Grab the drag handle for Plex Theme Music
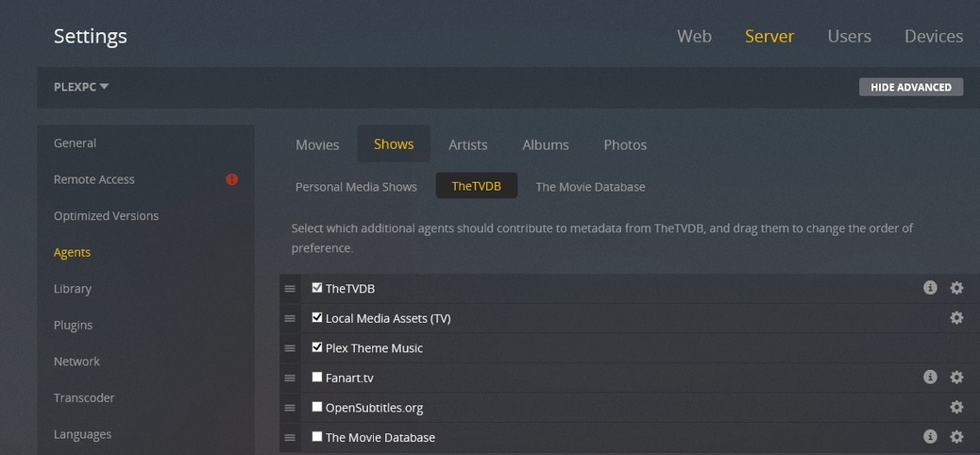The width and height of the screenshot is (980, 455). pyautogui.click(x=290, y=348)
